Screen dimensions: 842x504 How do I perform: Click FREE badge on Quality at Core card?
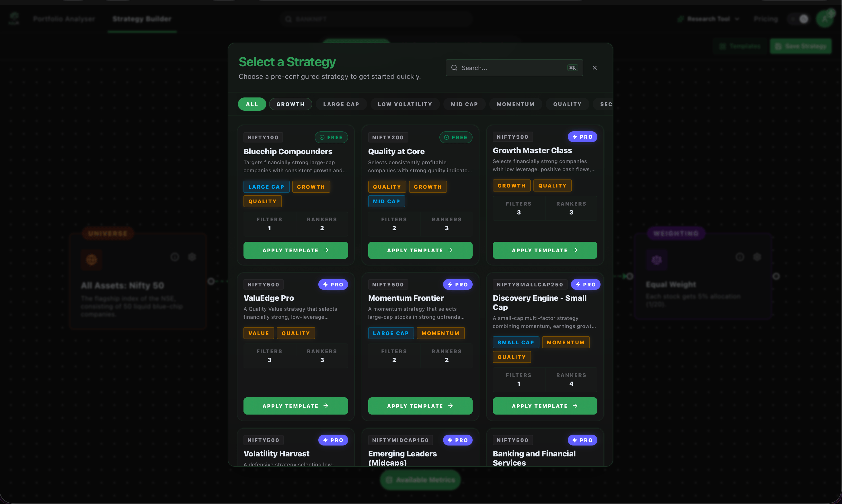point(456,138)
